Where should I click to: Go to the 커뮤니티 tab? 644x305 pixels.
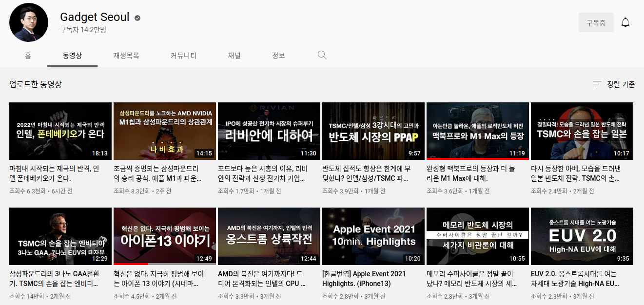[183, 56]
